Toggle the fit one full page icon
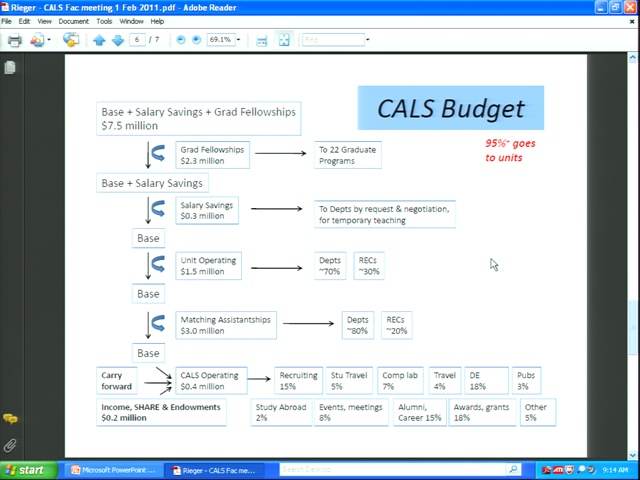This screenshot has width=640, height=480. click(x=284, y=40)
